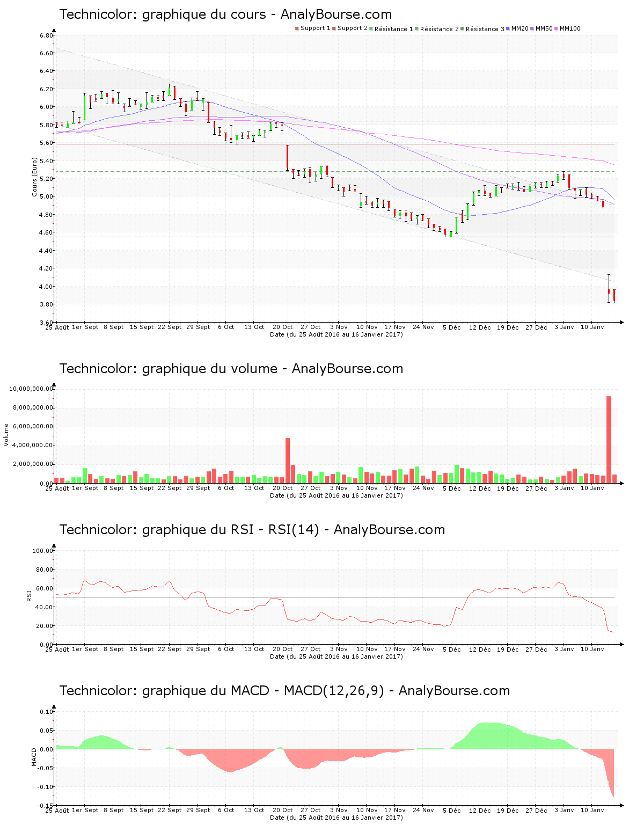Click '25 Août' date on price chart axis
644x832 pixels.
[x=57, y=327]
